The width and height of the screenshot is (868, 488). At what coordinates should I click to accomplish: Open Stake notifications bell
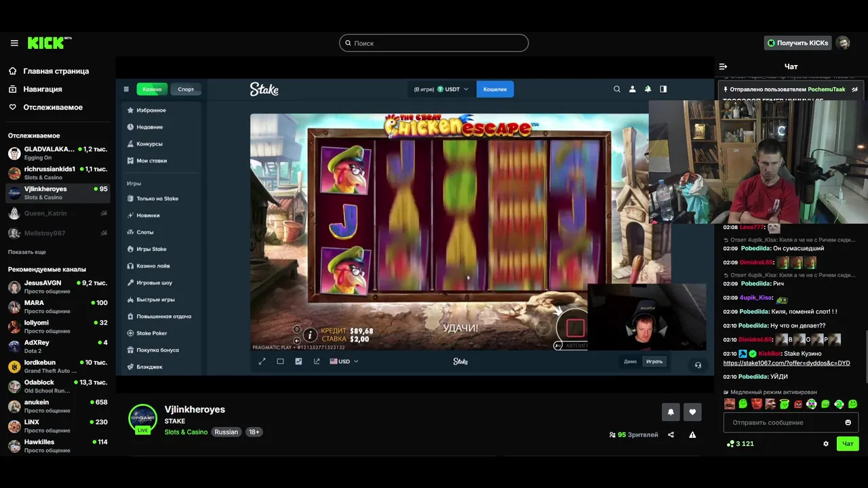pyautogui.click(x=648, y=89)
